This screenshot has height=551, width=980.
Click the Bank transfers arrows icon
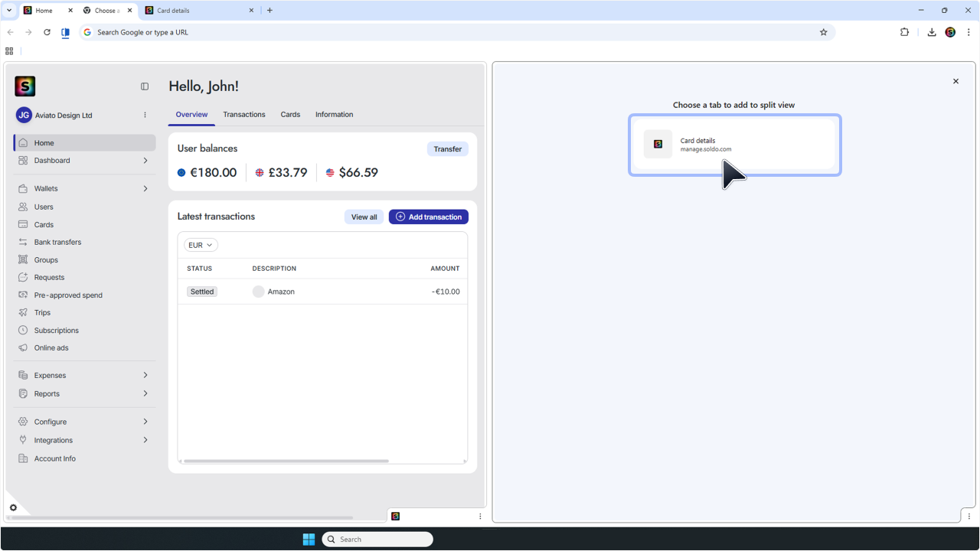[23, 242]
